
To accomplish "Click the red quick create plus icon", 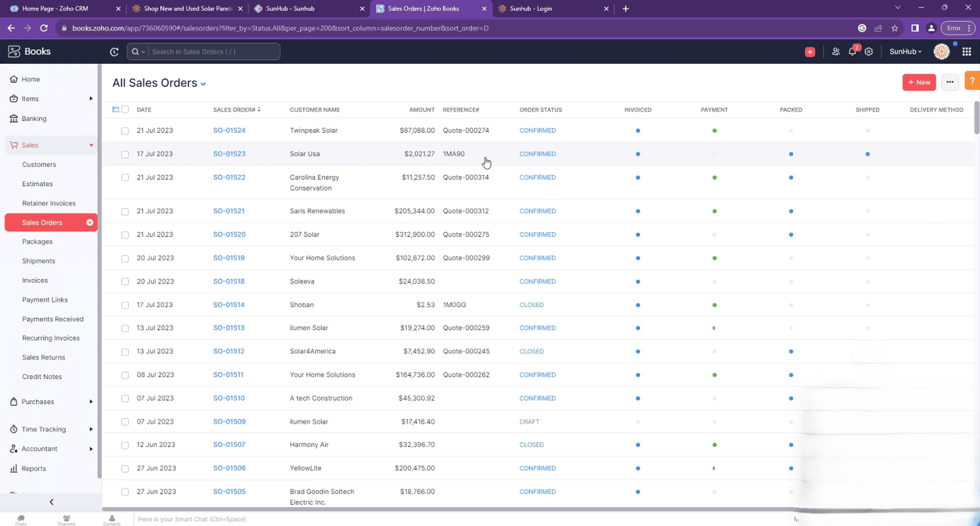I will pos(810,52).
